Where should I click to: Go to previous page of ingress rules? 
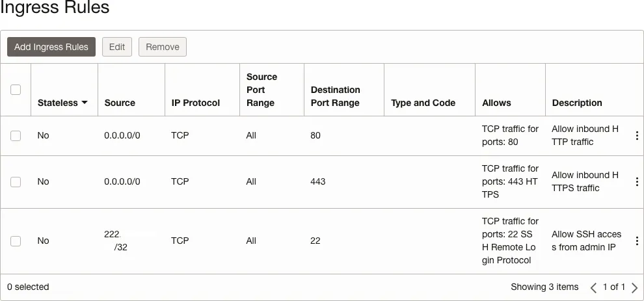(593, 287)
